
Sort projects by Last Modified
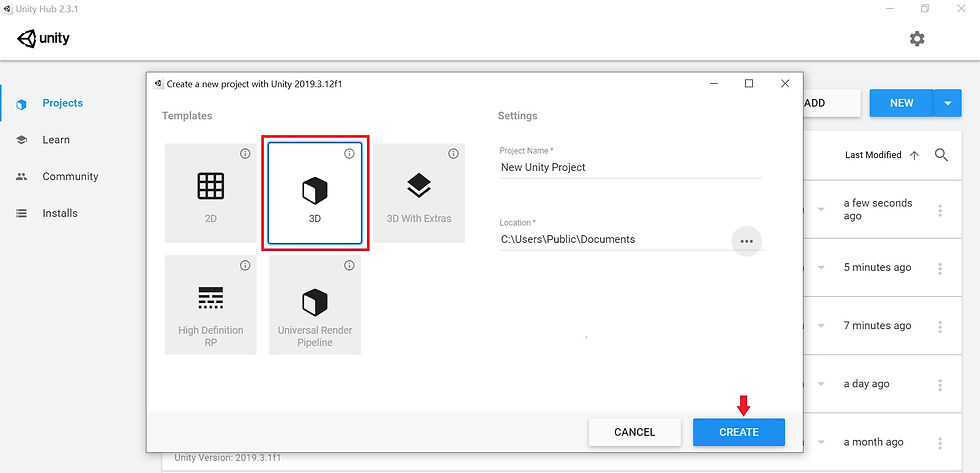[x=872, y=155]
